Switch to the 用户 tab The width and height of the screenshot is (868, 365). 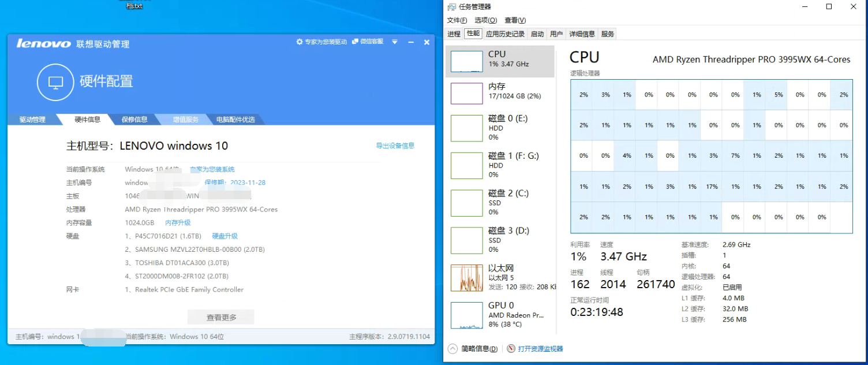pos(556,34)
